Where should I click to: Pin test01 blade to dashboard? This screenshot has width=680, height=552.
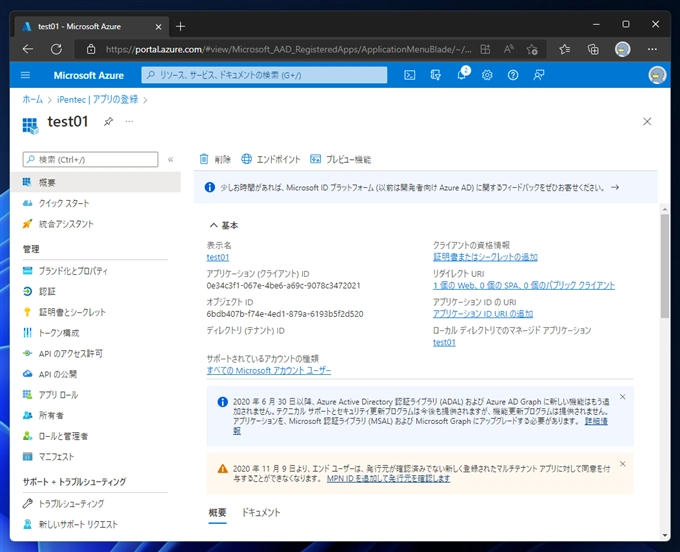[x=108, y=121]
